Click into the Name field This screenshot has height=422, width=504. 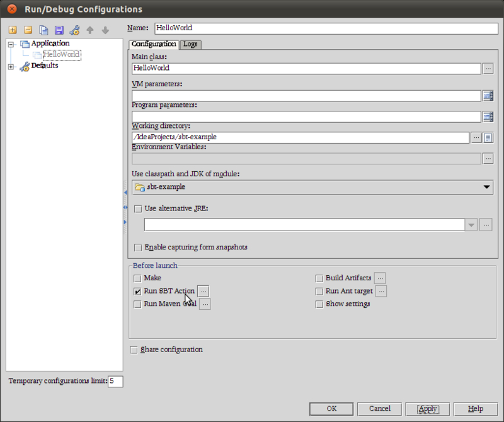326,28
